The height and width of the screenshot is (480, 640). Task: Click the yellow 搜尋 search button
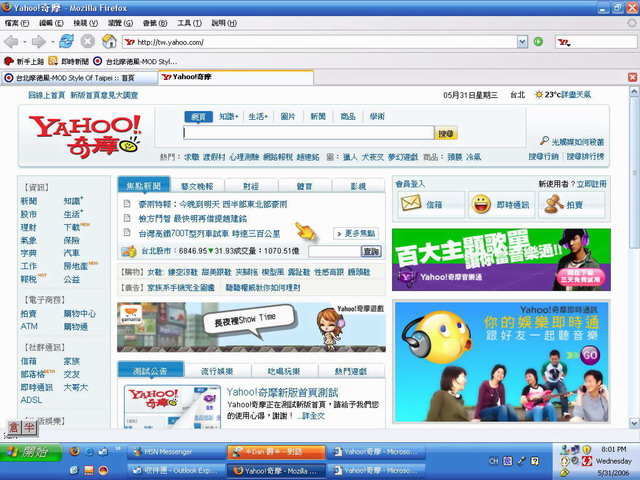(446, 133)
